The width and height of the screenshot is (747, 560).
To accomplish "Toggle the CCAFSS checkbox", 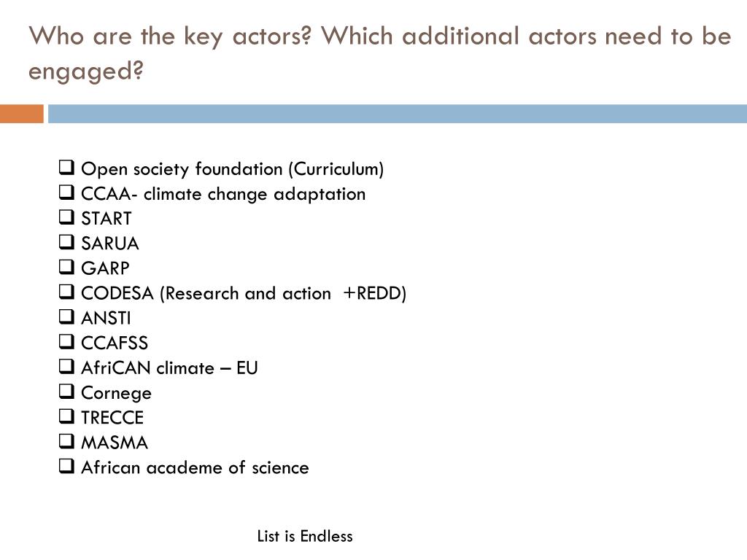I will coord(66,341).
